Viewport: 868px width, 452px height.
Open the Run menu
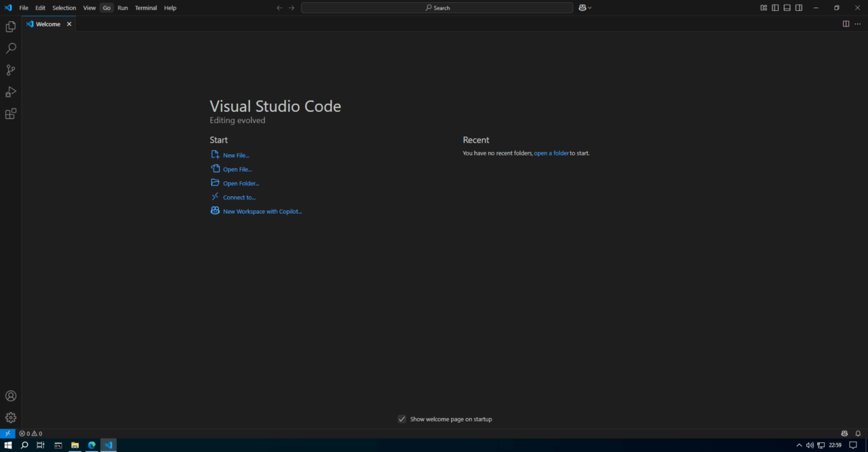[123, 7]
